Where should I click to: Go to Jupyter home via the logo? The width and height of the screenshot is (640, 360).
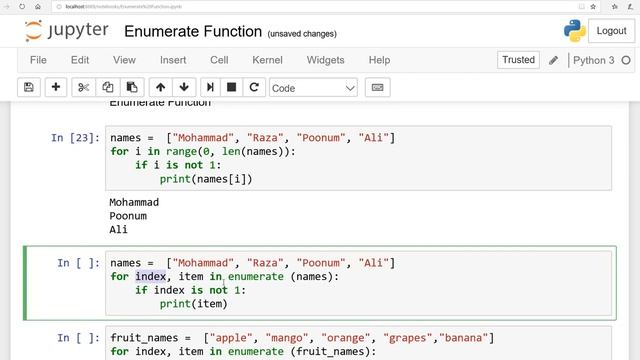pos(67,31)
